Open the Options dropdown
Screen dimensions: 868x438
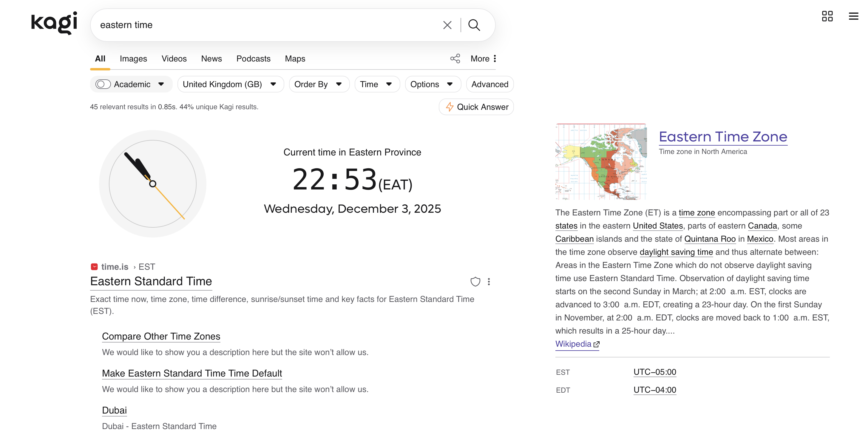(432, 84)
